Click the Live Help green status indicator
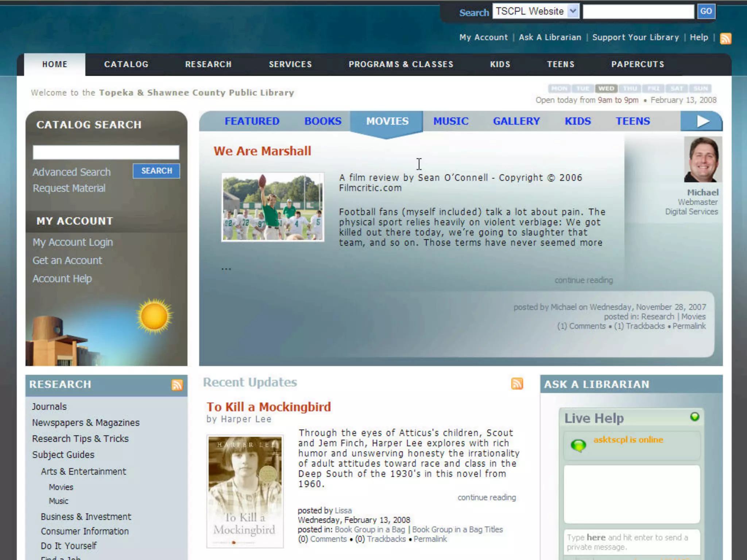The image size is (747, 560). [x=694, y=417]
